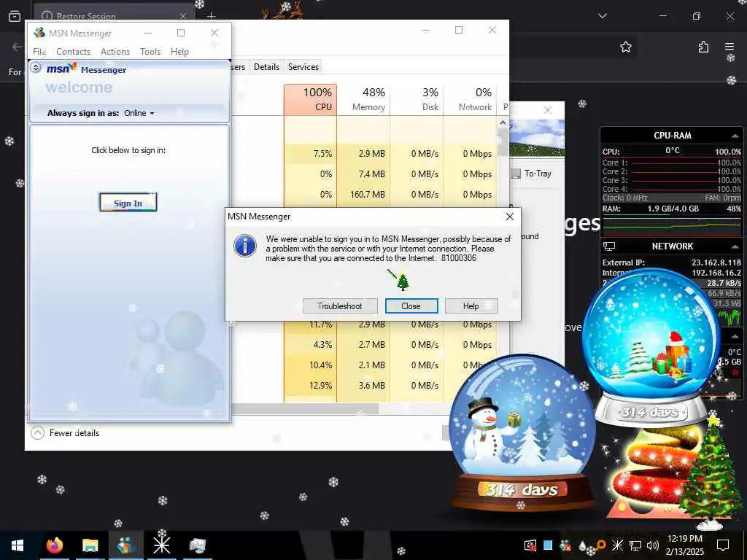Select the Restore Session browser tab
The width and height of the screenshot is (747, 560).
coord(113,16)
